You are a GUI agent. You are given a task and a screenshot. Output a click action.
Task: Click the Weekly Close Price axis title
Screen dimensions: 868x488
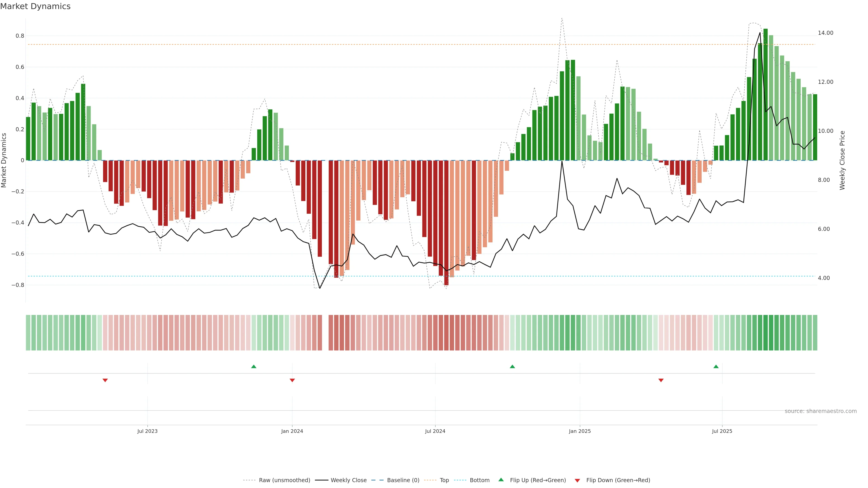[842, 160]
